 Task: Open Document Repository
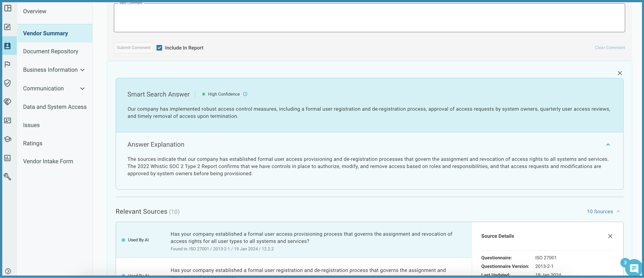point(50,52)
